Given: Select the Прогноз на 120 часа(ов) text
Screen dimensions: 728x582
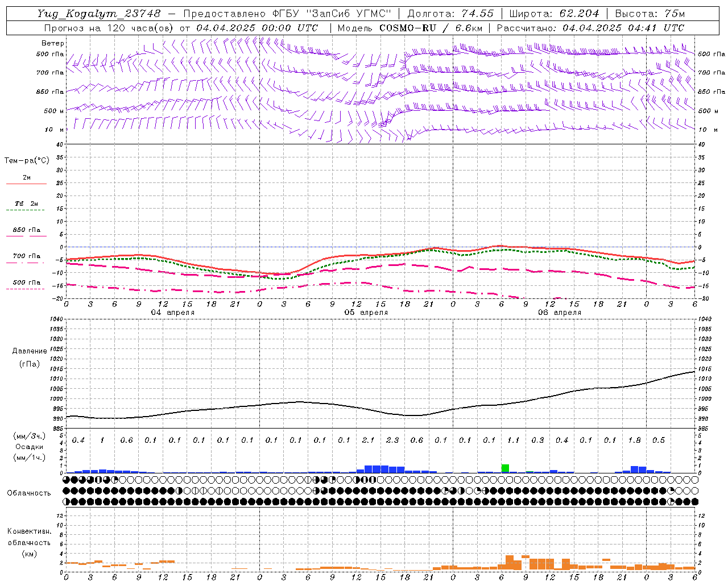Looking at the screenshot, I should click(x=110, y=28).
